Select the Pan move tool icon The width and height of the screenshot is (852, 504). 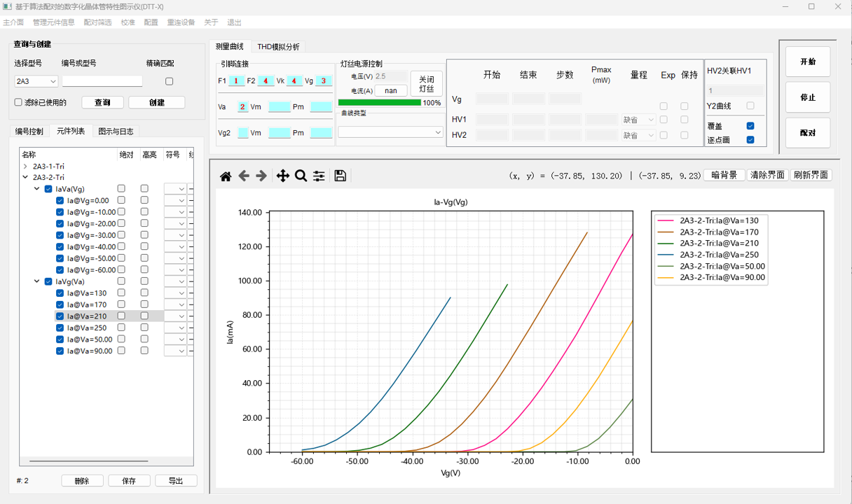282,176
